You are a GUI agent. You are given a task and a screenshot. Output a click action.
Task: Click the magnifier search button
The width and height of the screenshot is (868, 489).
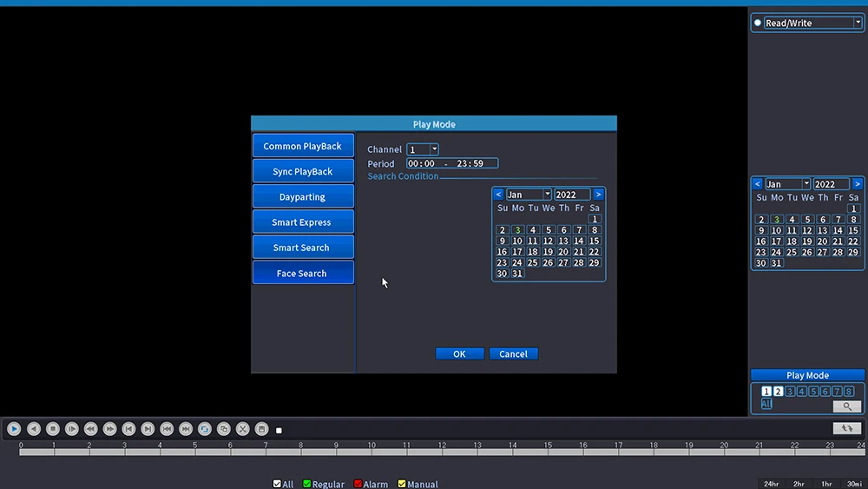[847, 406]
